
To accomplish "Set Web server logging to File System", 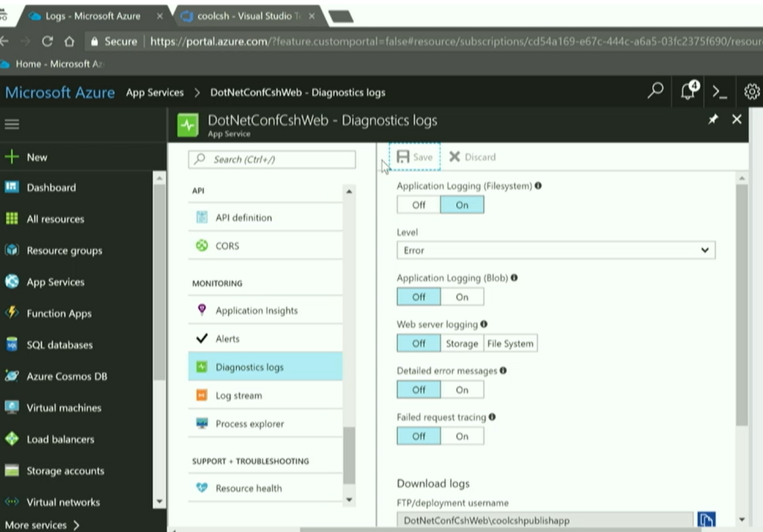I will point(510,343).
